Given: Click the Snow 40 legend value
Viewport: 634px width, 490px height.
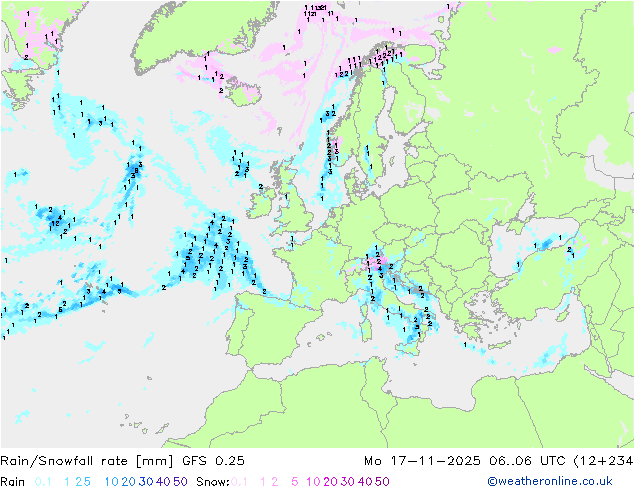Looking at the screenshot, I should (365, 482).
